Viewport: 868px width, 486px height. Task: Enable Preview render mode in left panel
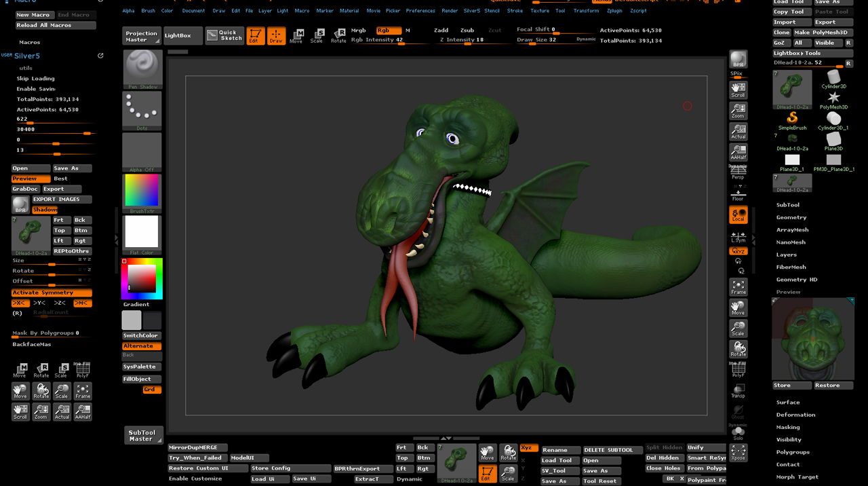click(x=31, y=179)
